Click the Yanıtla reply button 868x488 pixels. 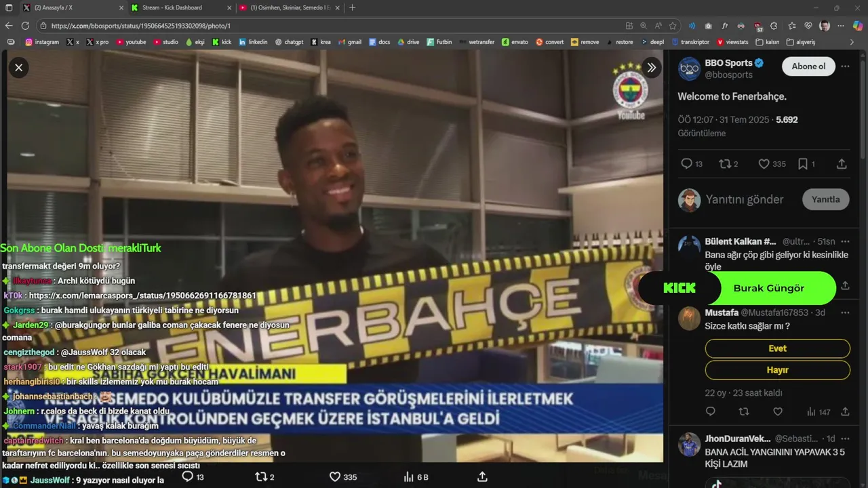(825, 199)
